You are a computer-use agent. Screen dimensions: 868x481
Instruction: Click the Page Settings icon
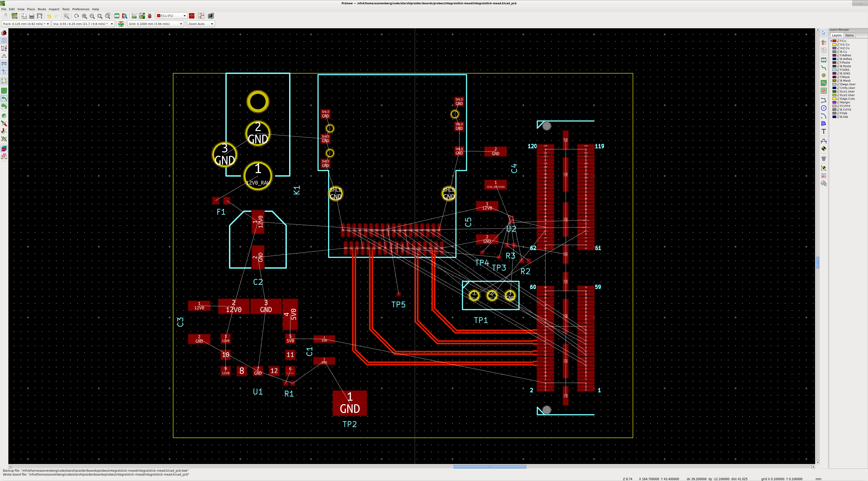coord(24,16)
